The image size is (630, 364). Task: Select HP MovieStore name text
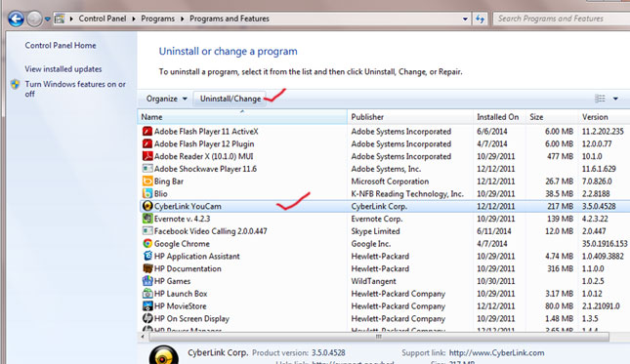click(x=180, y=305)
